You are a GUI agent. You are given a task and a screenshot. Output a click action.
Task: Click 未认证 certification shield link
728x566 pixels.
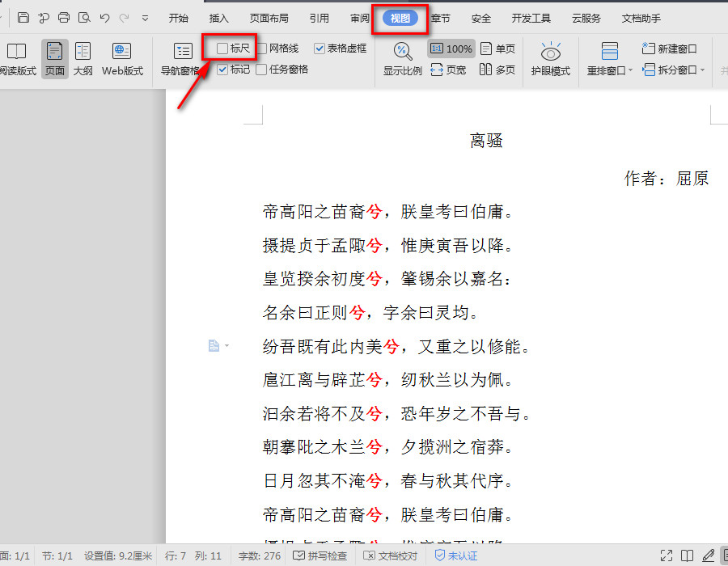(456, 555)
